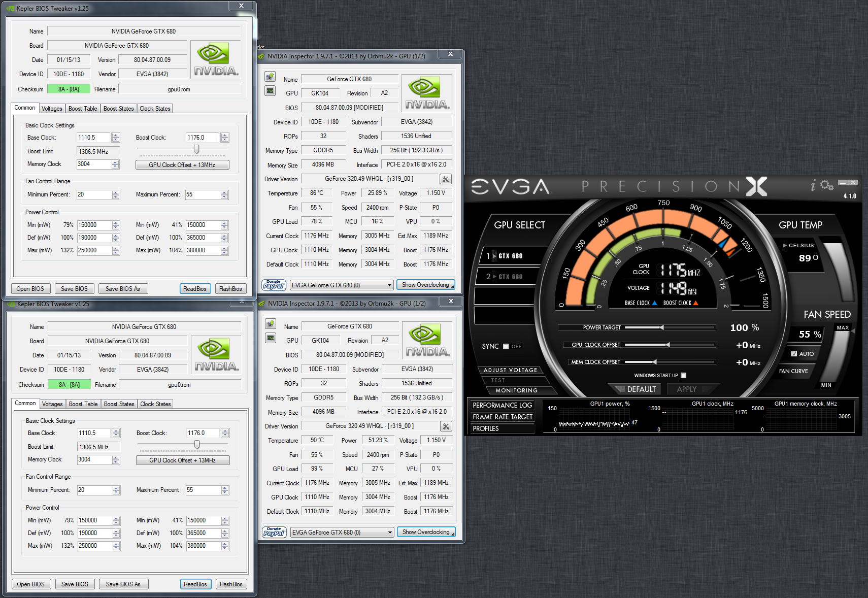
Task: Click the MEM CLOCK OFFSET slider handle
Action: click(x=654, y=362)
